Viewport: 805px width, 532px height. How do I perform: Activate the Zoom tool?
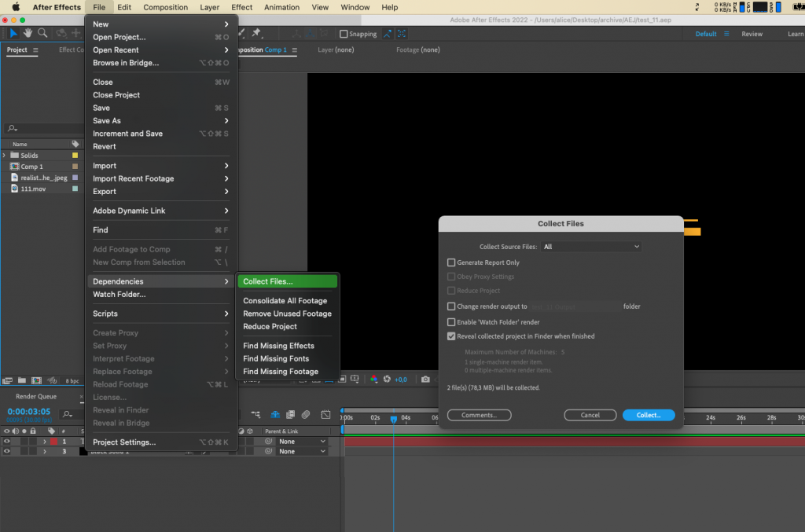click(x=42, y=34)
